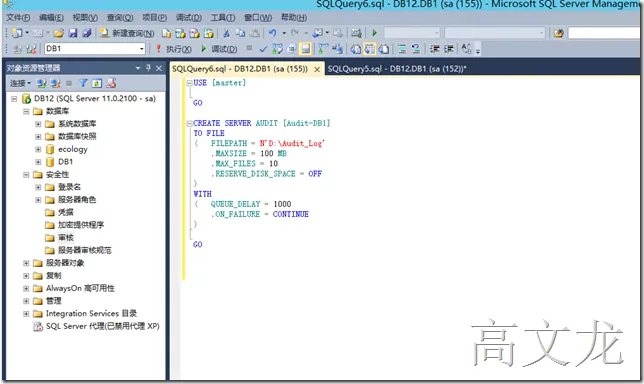Open the Debug (调试) menu
The height and width of the screenshot is (384, 644).
(x=189, y=18)
